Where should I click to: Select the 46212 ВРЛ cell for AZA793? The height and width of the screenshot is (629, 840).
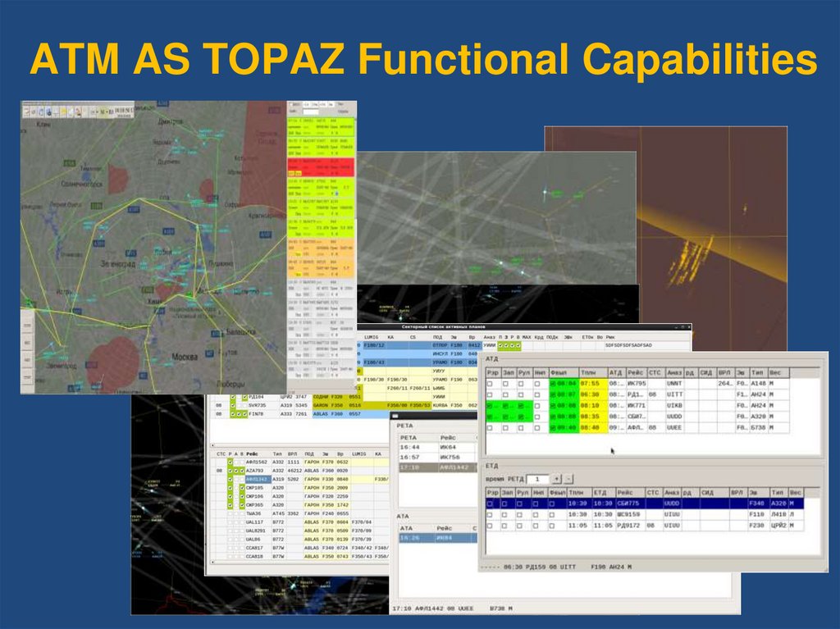[x=294, y=471]
